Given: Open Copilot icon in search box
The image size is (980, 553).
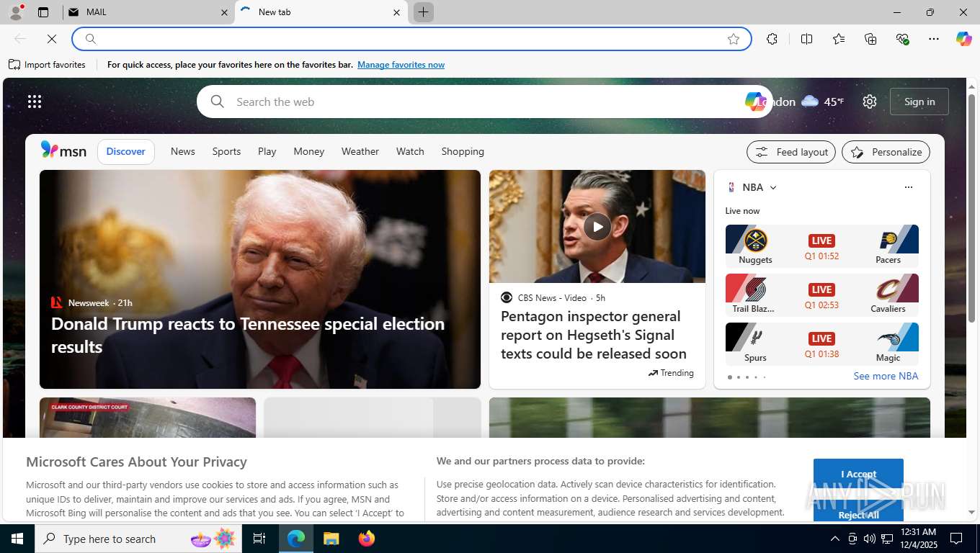Looking at the screenshot, I should click(x=754, y=102).
